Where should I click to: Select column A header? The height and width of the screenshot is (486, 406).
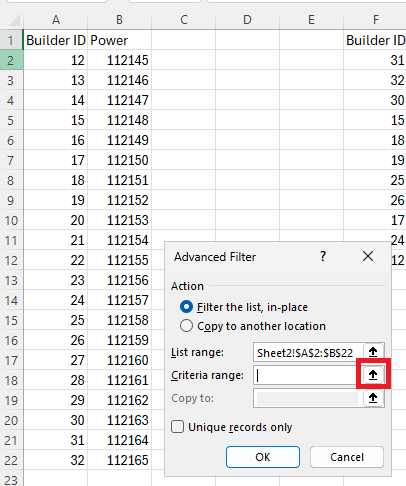[56, 20]
